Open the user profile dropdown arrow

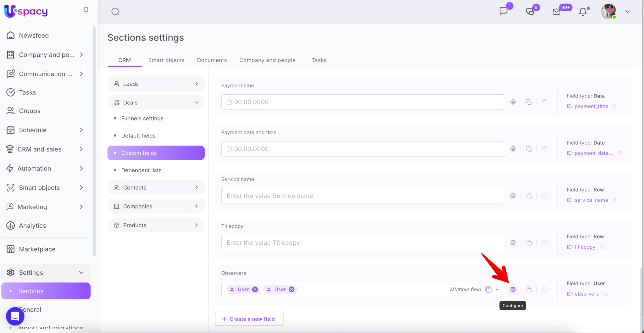627,12
